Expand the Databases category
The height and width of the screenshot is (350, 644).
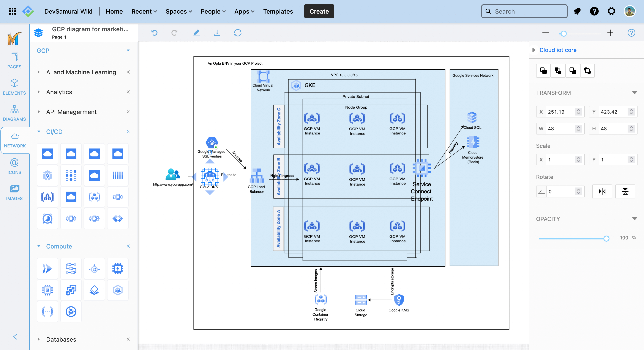click(39, 339)
